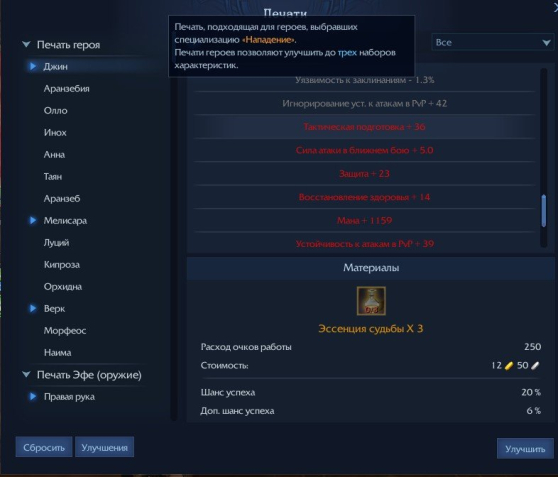Image resolution: width=558 pixels, height=477 pixels.
Task: Click the blue arrow next to Джин
Action: point(33,66)
